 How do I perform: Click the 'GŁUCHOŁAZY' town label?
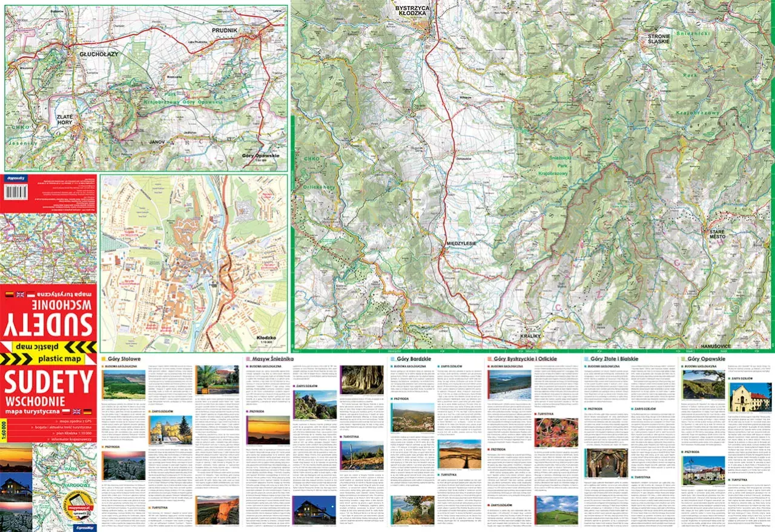click(99, 54)
